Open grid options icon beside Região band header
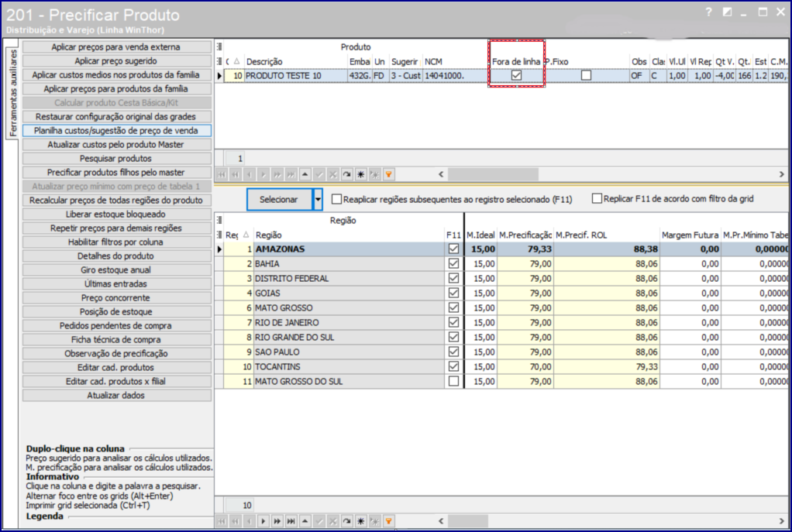 219,220
